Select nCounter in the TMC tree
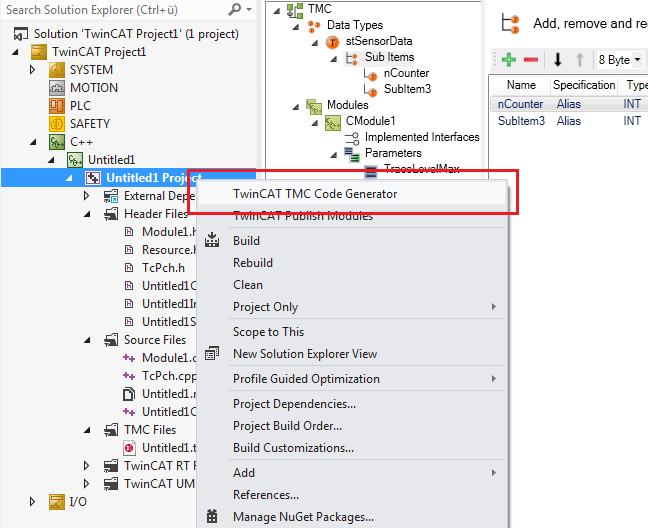 [x=406, y=73]
